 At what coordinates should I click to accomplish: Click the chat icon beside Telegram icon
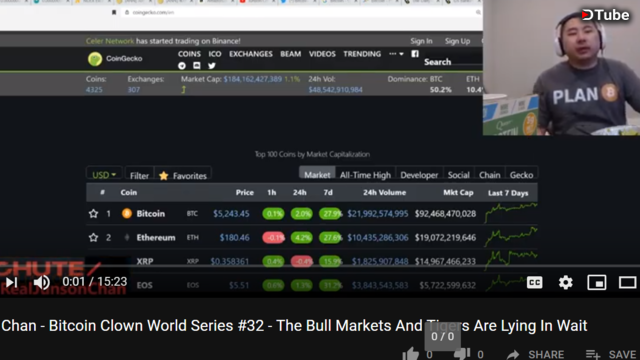click(197, 66)
